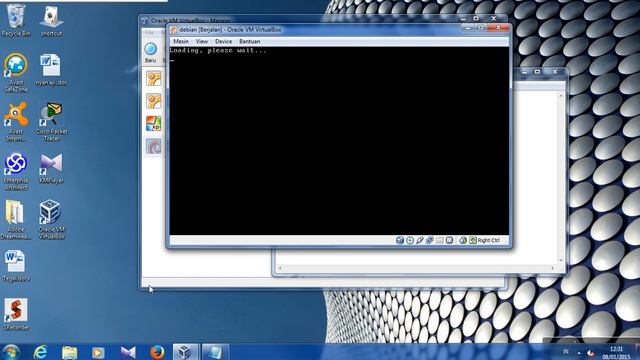Screen dimensions: 640x360
Task: Click the network adapters status icon
Action: [429, 240]
